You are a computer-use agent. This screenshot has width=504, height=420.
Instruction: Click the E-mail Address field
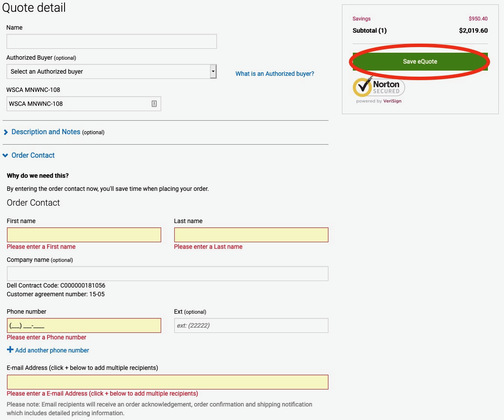coord(167,382)
